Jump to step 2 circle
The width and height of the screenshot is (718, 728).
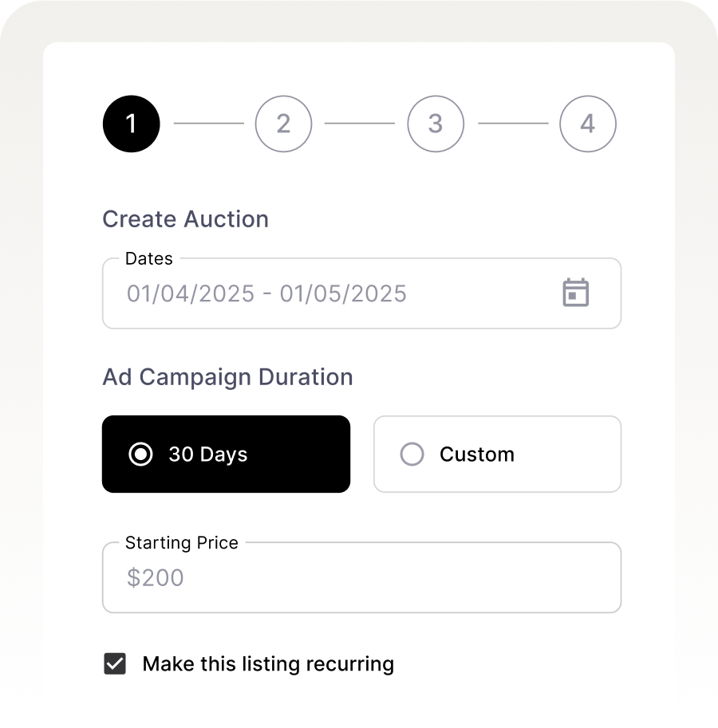pyautogui.click(x=283, y=124)
